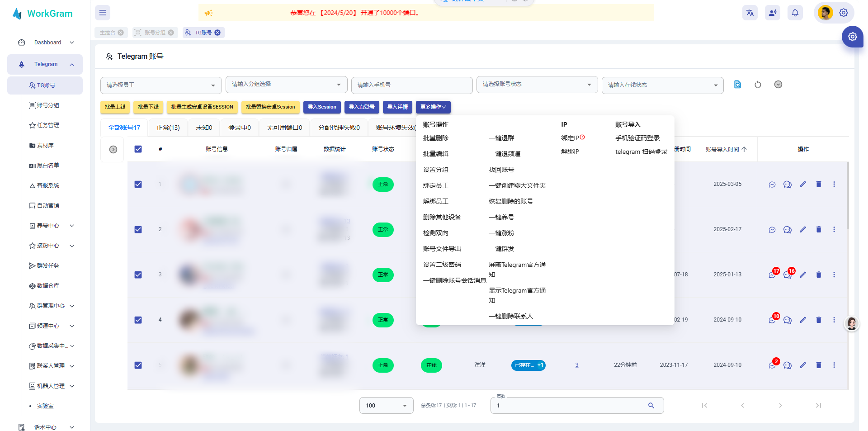
Task: Select 设置分组 from the menu
Action: click(435, 170)
